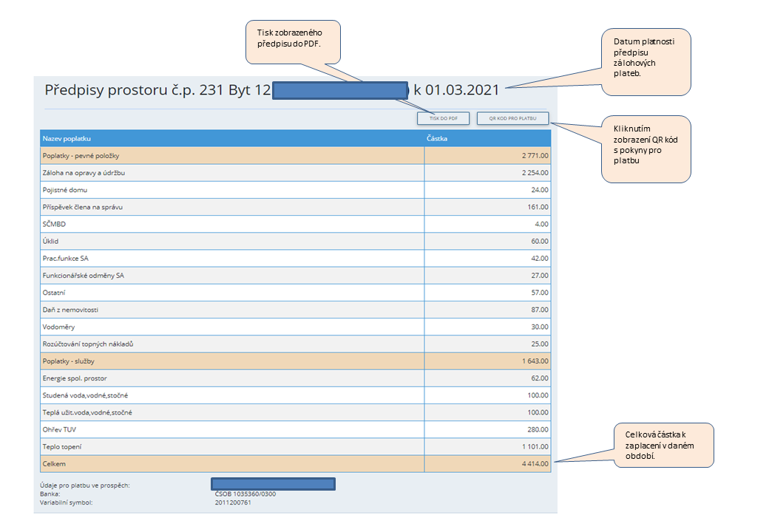Click the Nazev poplatku column header

[x=67, y=138]
